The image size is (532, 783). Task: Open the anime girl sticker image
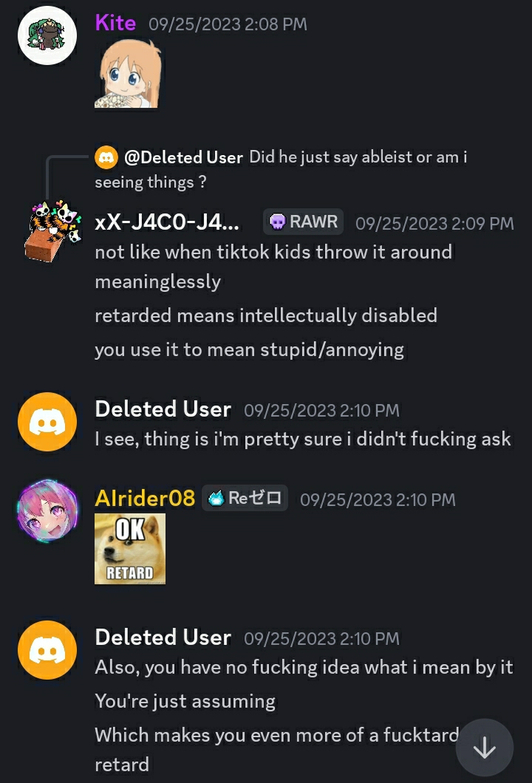[x=128, y=74]
